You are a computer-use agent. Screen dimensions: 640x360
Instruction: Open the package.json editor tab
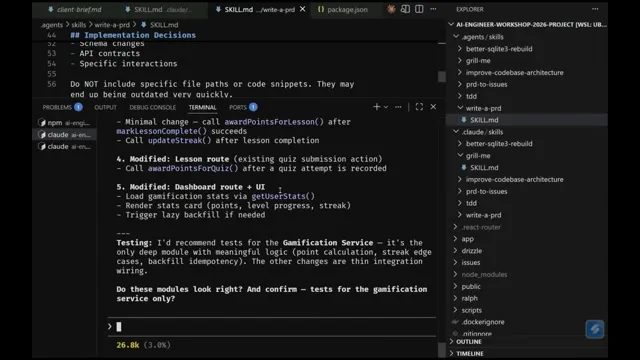[x=343, y=9]
